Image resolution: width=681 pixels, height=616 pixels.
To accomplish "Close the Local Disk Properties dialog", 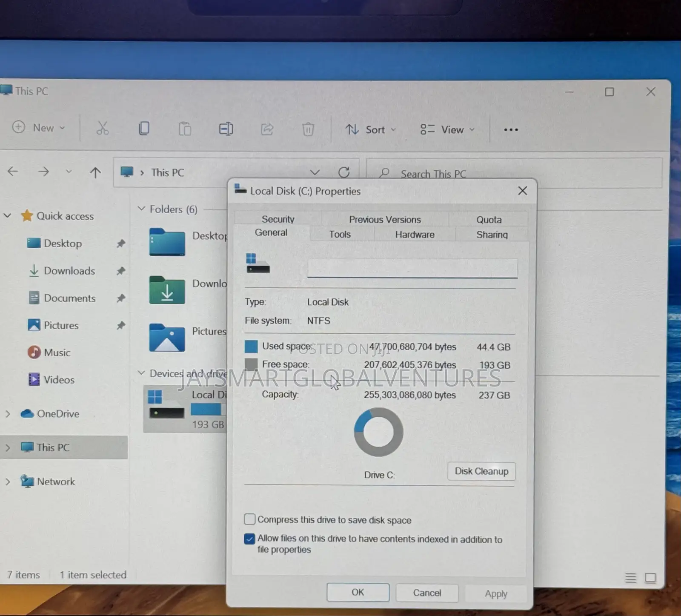I will click(x=522, y=191).
